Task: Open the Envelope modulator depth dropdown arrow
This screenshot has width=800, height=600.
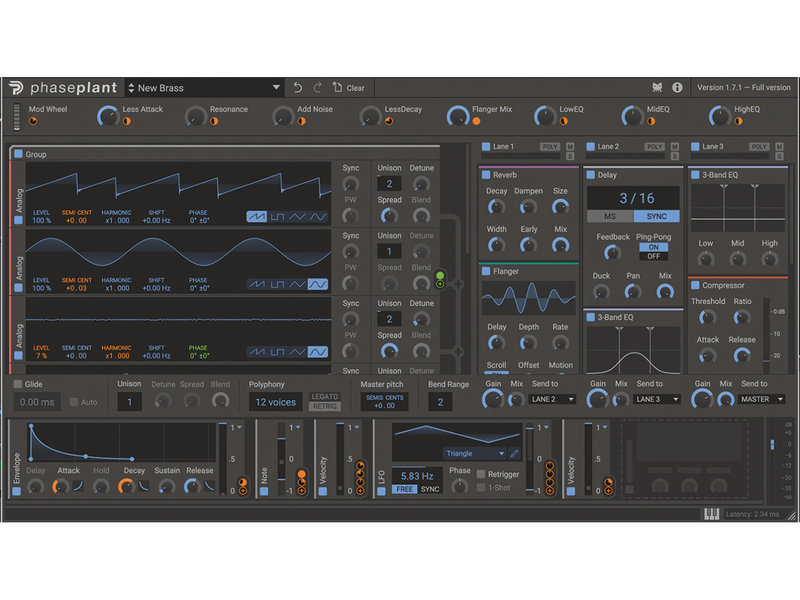Action: tap(239, 428)
